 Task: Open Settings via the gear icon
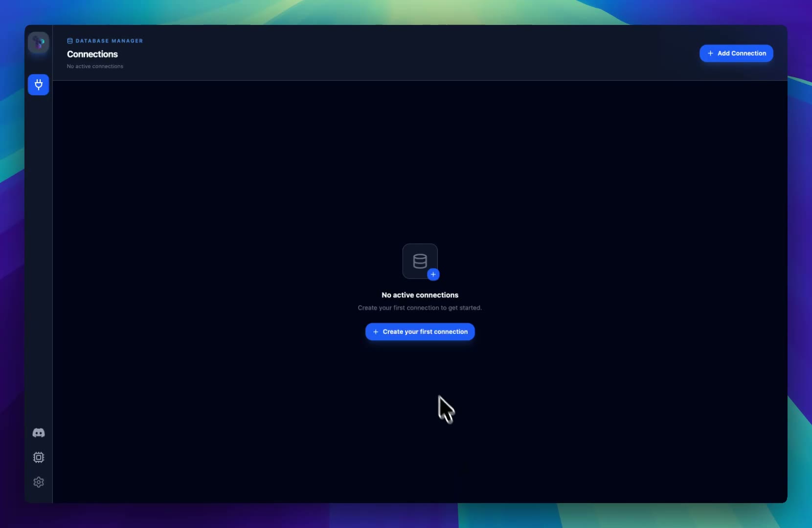pyautogui.click(x=38, y=482)
